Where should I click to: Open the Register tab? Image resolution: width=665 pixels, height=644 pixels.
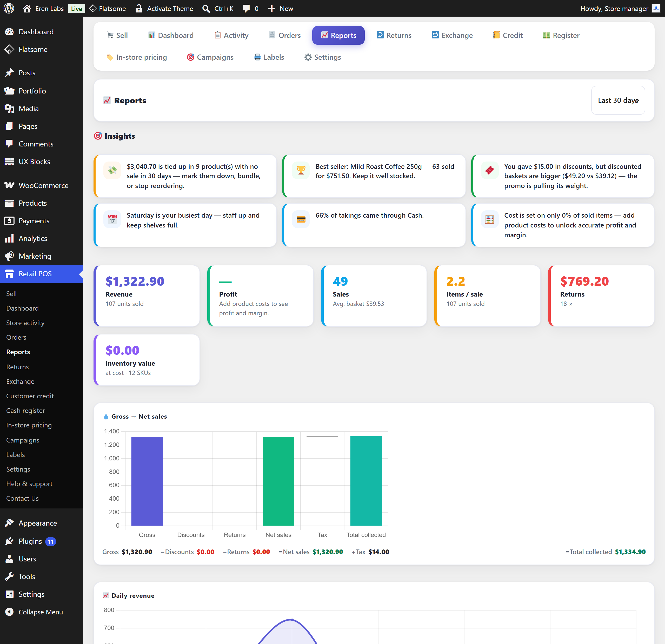(561, 35)
